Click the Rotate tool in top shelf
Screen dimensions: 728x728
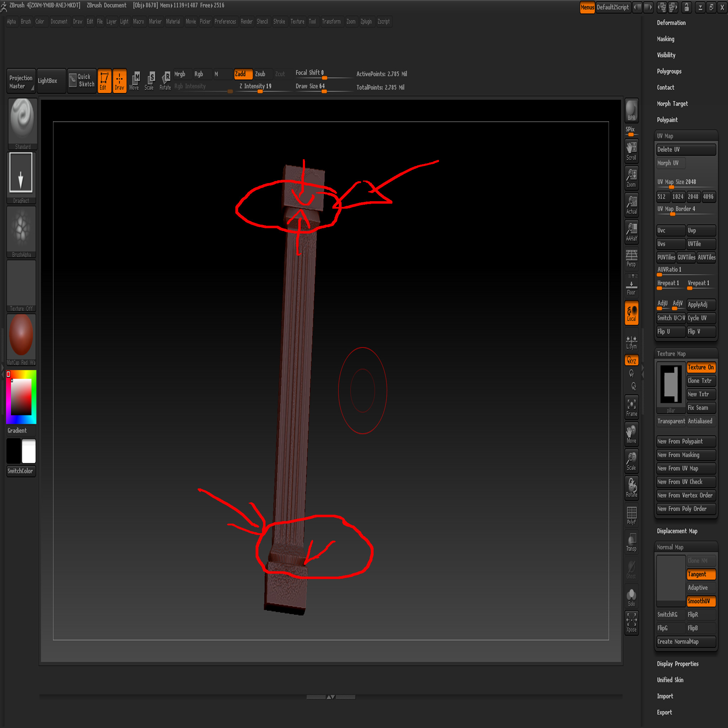pos(165,81)
